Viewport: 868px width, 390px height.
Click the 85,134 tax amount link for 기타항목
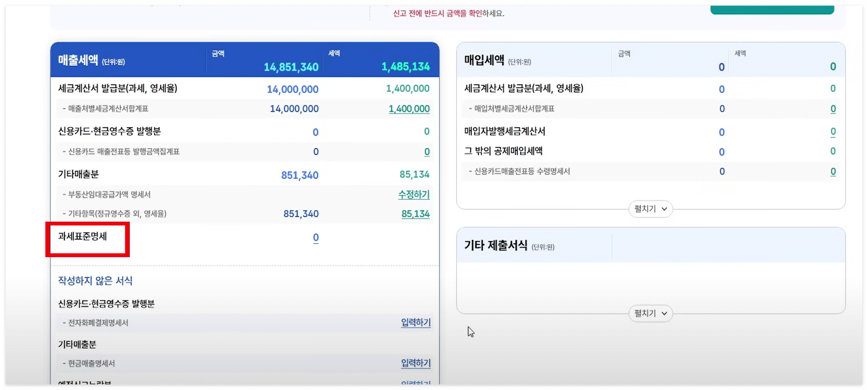415,214
